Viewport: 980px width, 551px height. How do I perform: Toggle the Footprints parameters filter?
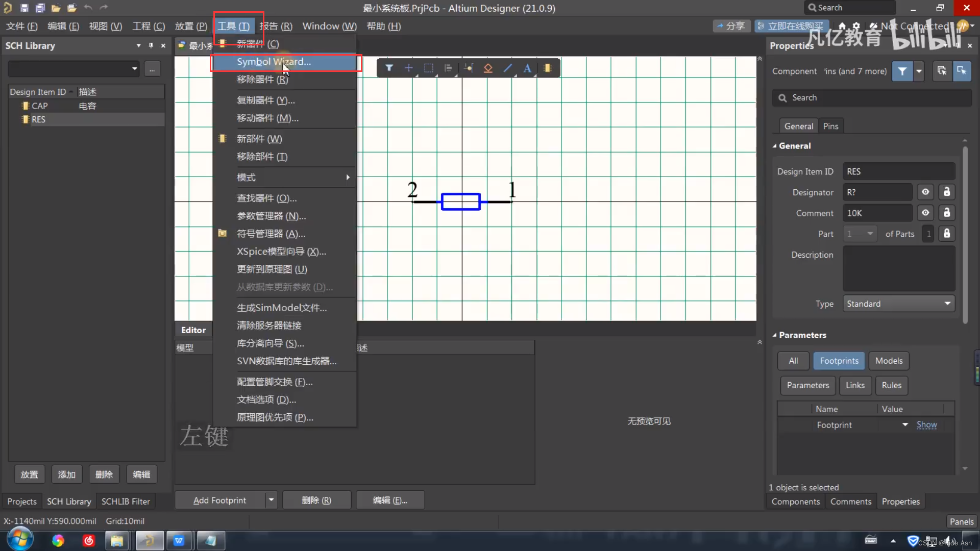pos(839,361)
